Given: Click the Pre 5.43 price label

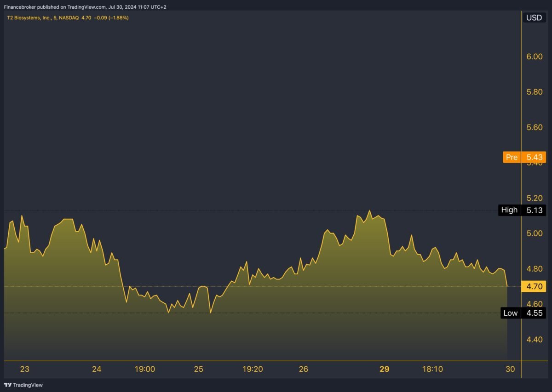Looking at the screenshot, I should (524, 157).
